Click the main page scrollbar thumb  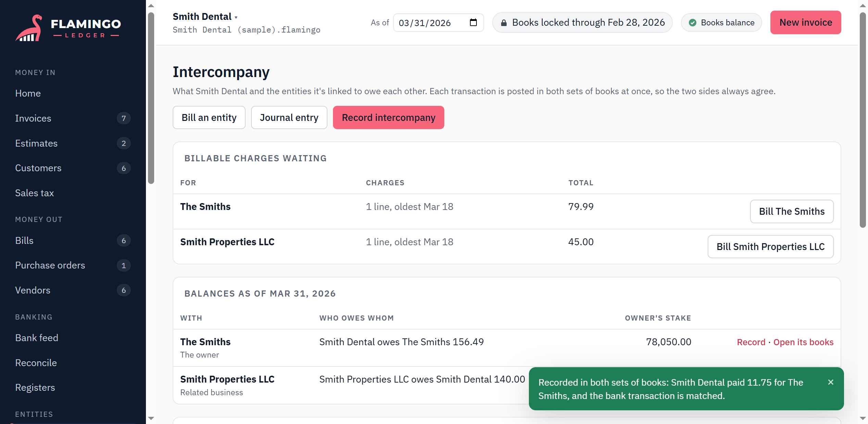[863, 120]
